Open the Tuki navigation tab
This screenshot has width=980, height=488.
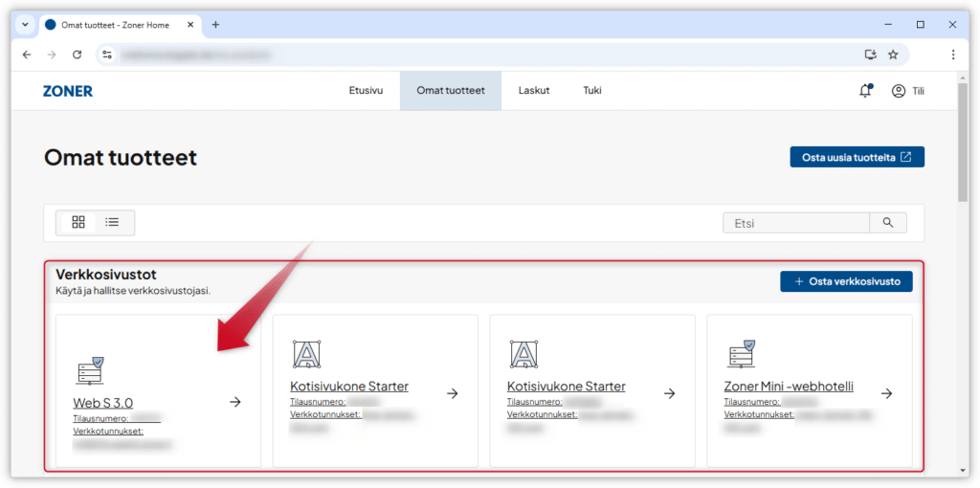click(592, 91)
